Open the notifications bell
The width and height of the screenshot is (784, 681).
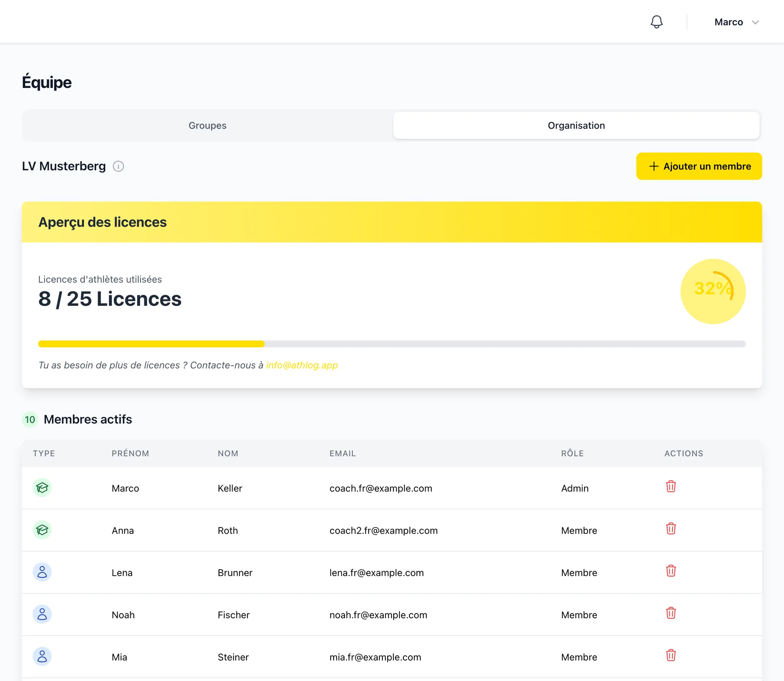click(x=656, y=22)
